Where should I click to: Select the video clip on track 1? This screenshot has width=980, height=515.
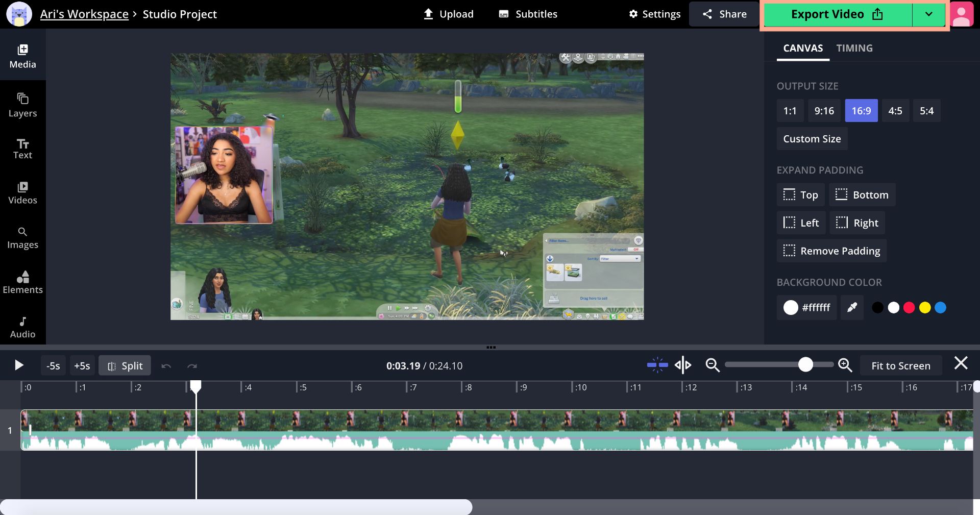[x=497, y=430]
